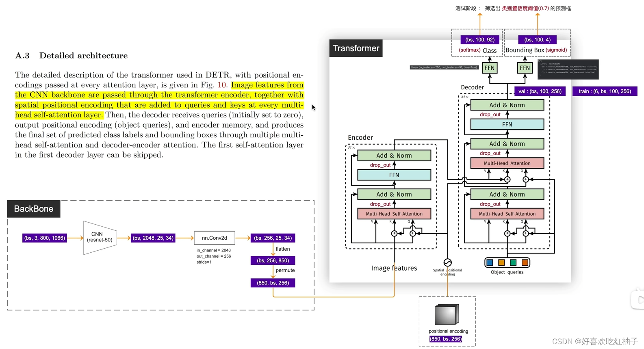
Task: Click the green FFN box under Class
Action: (x=490, y=68)
